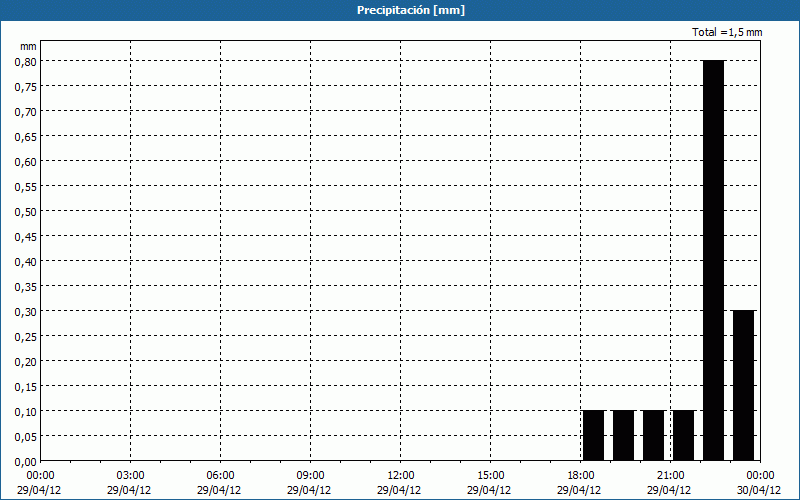
Task: Click the y-axis value 0,35
Action: tap(26, 286)
